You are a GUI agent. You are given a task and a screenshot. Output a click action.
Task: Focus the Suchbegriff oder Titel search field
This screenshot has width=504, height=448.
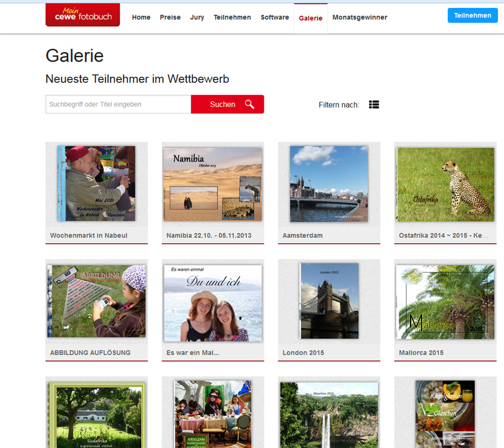(x=118, y=104)
